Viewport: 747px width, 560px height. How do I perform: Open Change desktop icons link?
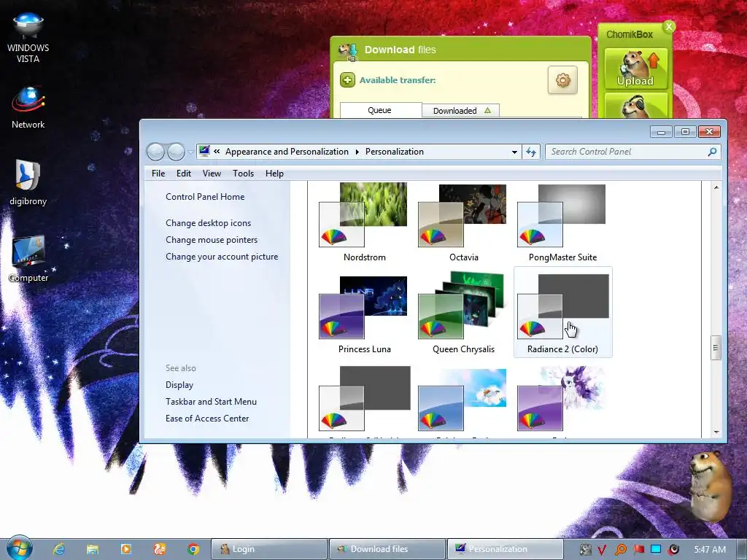(208, 223)
